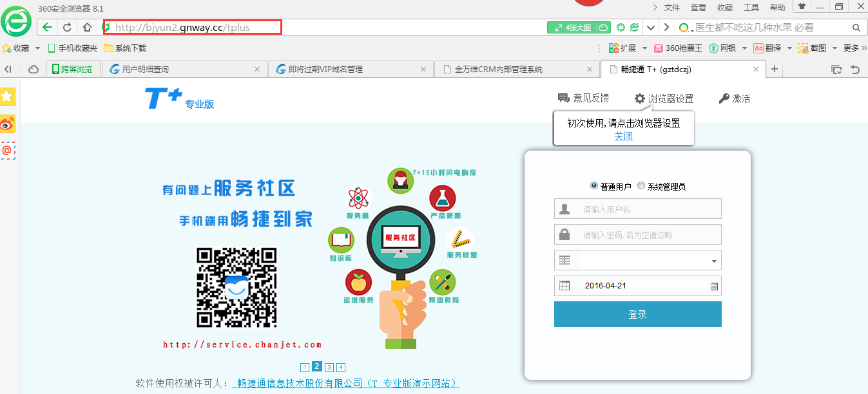Click the 激活 activation link

click(735, 98)
